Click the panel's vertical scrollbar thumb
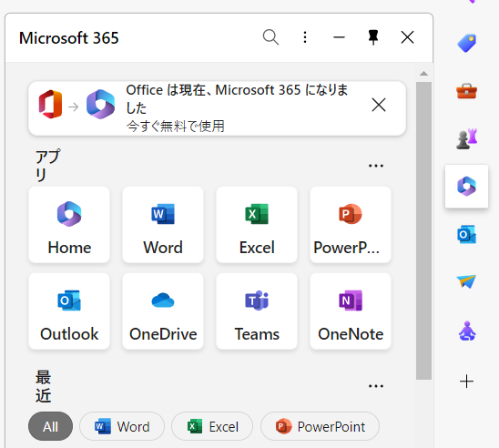The width and height of the screenshot is (499, 448). coord(423,230)
